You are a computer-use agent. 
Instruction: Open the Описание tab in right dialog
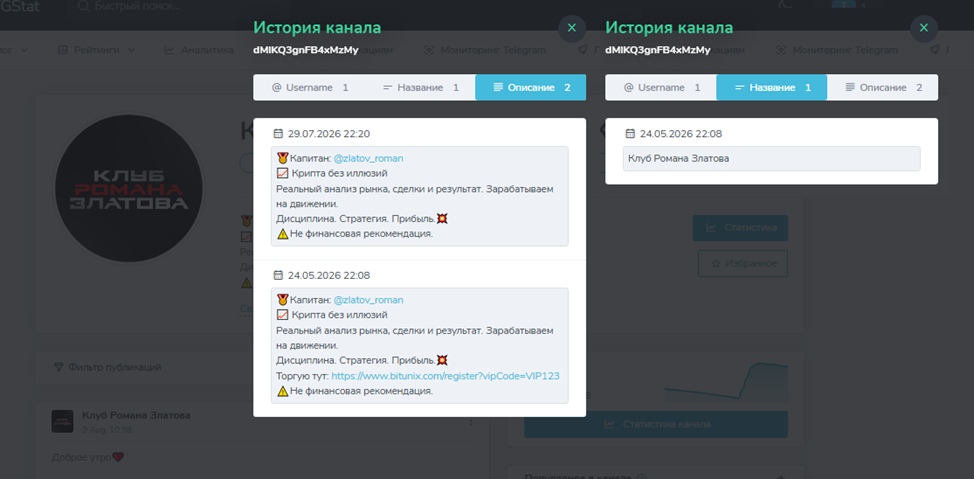coord(883,88)
